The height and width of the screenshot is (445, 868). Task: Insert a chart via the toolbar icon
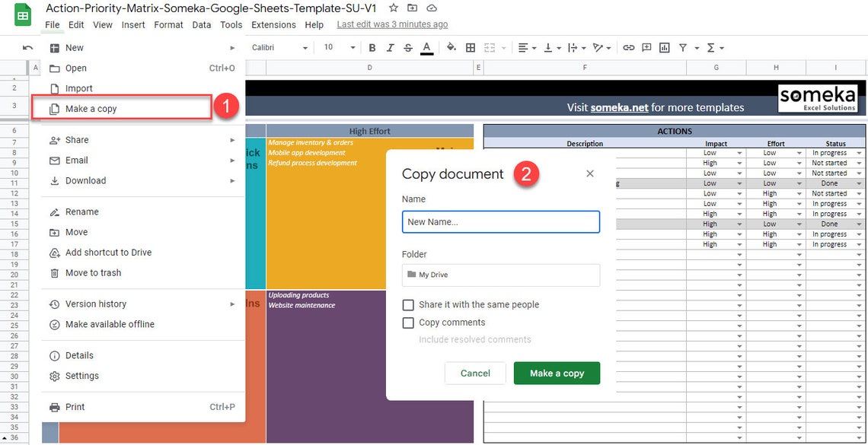(x=664, y=47)
